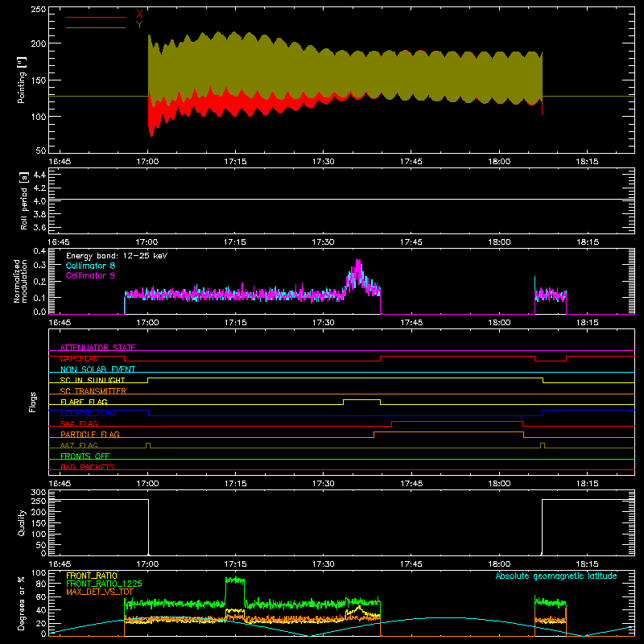This screenshot has height=644, width=644.
Task: Select the ECLIPSE_FLAG label
Action: [x=88, y=413]
